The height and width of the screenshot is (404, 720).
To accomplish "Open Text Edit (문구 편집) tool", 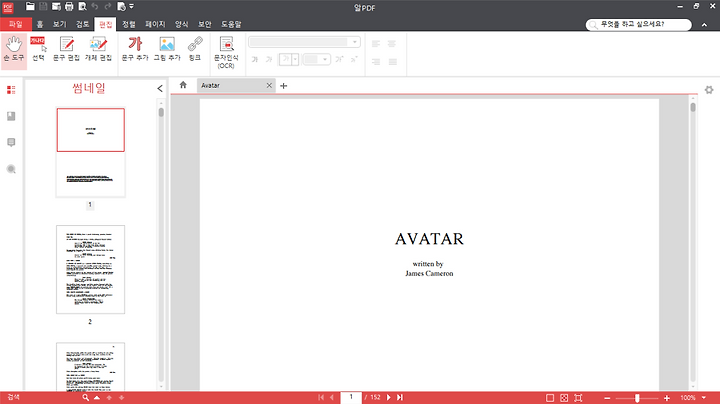I will (67, 49).
